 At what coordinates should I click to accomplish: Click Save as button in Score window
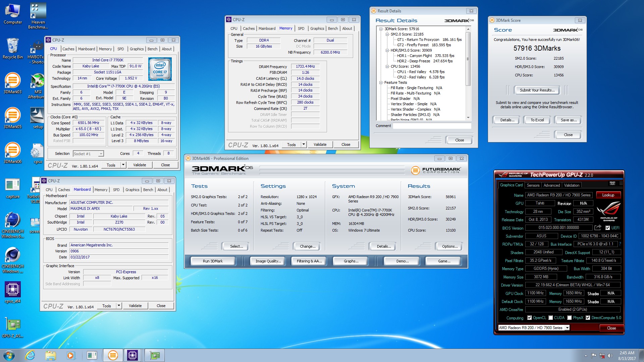(x=568, y=120)
